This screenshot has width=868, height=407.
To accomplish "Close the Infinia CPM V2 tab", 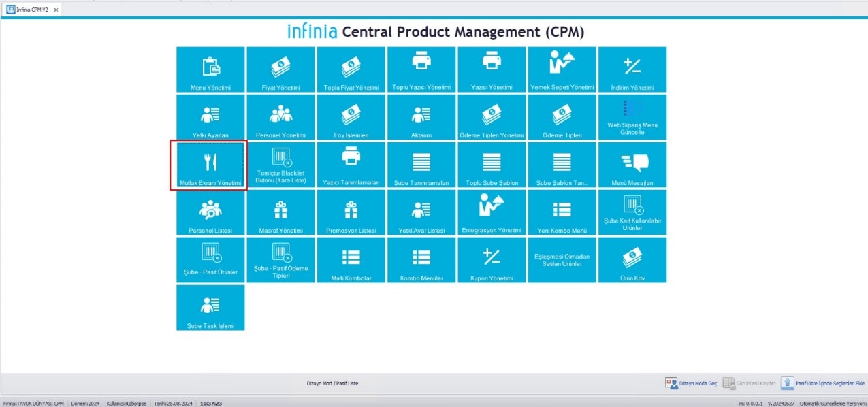I will 56,10.
